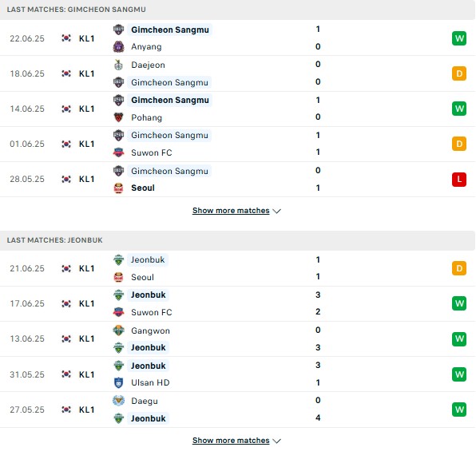The image size is (476, 455).
Task: Click the Korean flag on 22.06.25 row
Action: (66, 38)
